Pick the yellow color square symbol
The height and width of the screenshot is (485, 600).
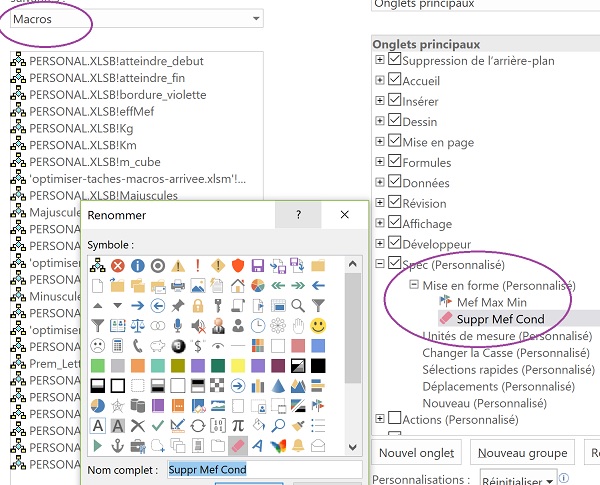tap(238, 366)
